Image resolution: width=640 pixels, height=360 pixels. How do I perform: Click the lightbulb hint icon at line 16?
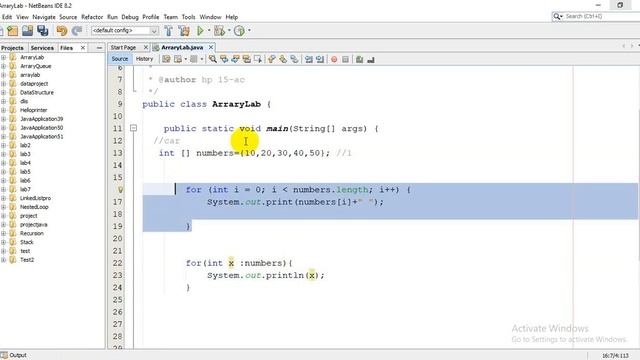120,190
